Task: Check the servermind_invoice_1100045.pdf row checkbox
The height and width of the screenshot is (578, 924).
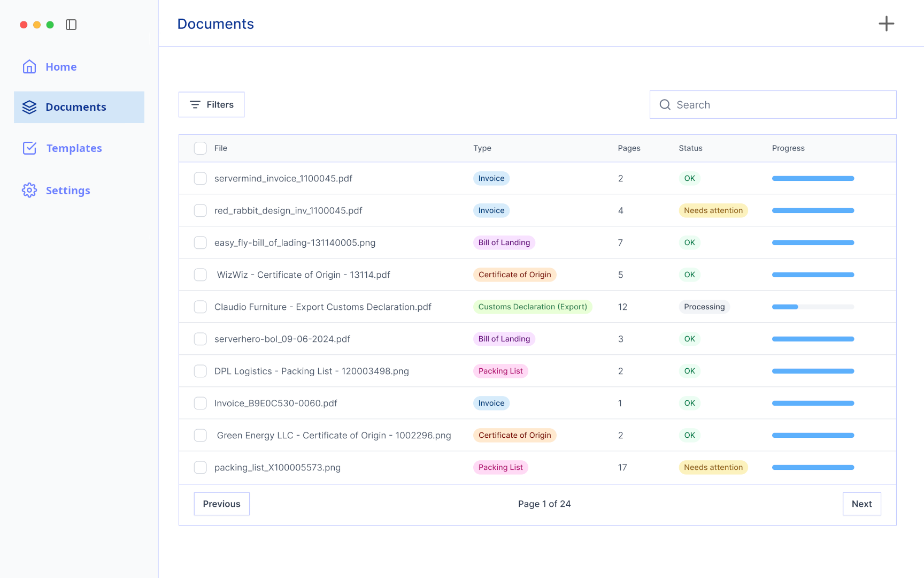Action: (x=200, y=178)
